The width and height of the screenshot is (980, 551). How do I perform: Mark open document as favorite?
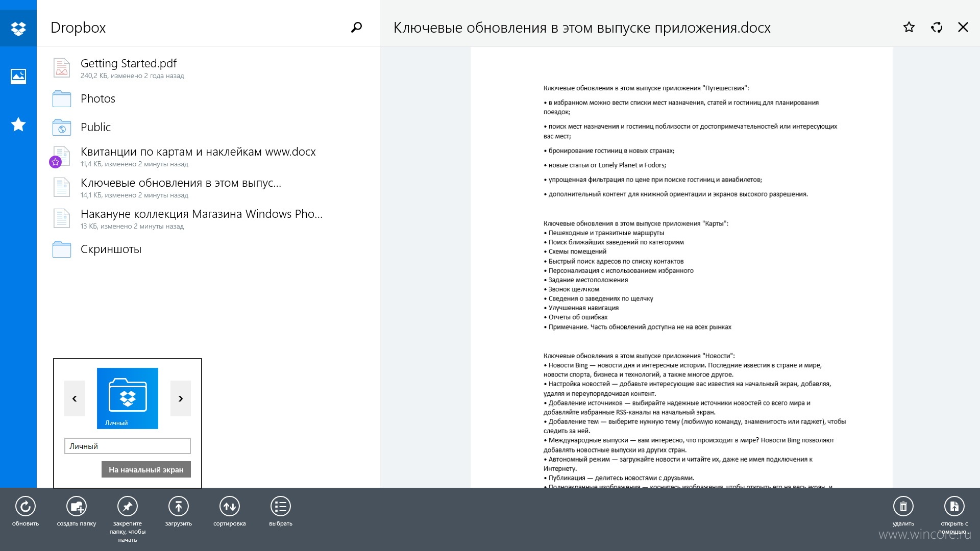[x=909, y=27]
